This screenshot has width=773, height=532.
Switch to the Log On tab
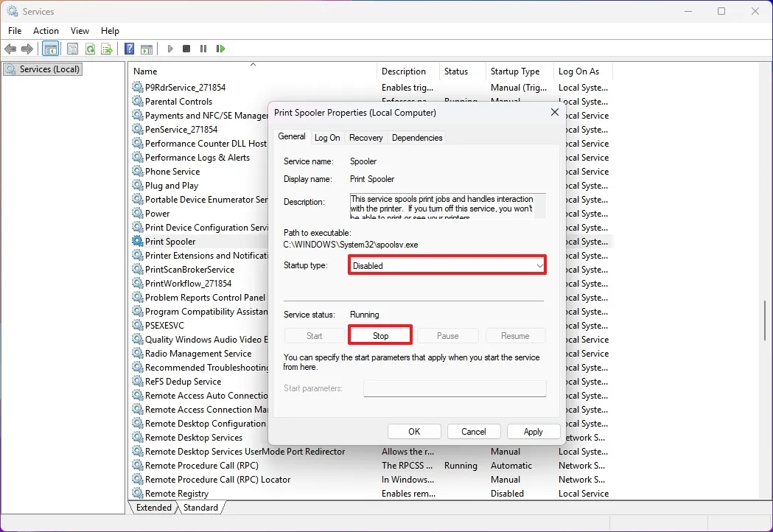pyautogui.click(x=327, y=137)
